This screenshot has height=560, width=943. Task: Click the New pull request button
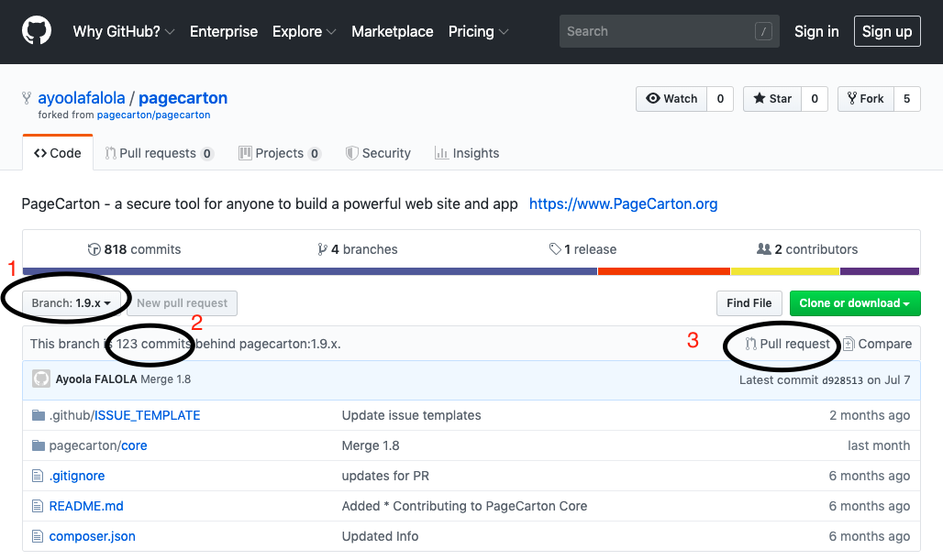[x=183, y=303]
